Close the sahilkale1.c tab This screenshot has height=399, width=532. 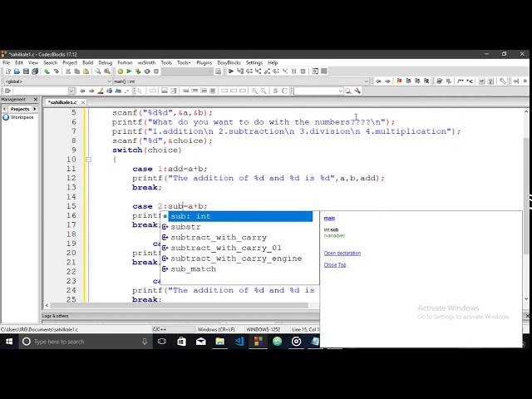(x=83, y=102)
